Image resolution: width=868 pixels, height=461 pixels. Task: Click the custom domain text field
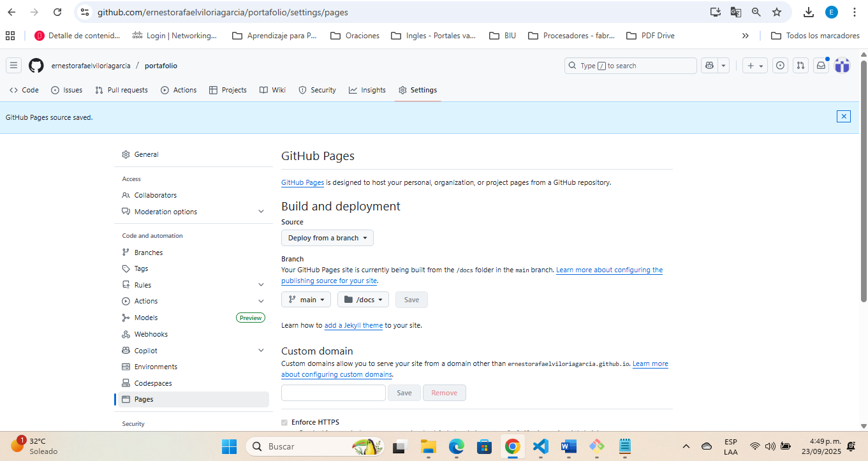[x=334, y=393]
